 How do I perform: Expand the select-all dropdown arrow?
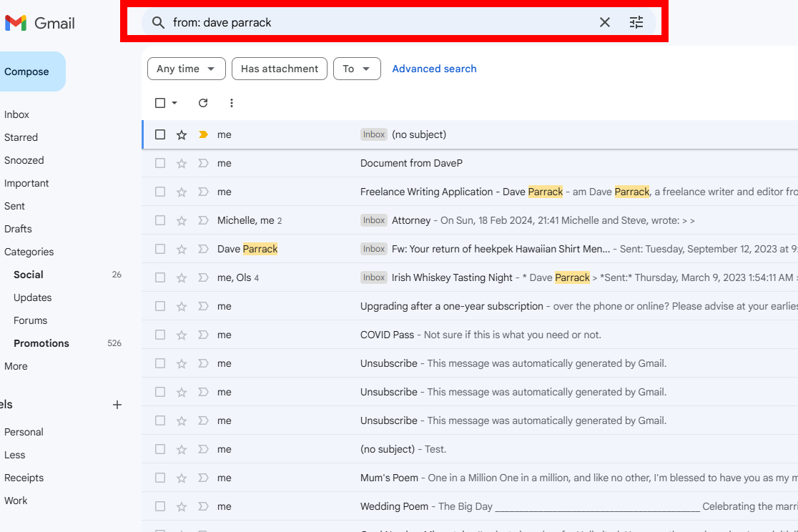172,103
